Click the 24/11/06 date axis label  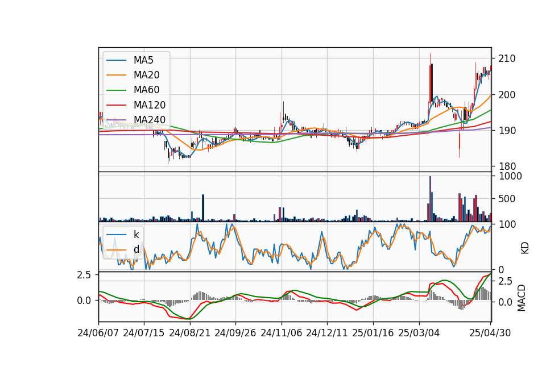click(282, 333)
